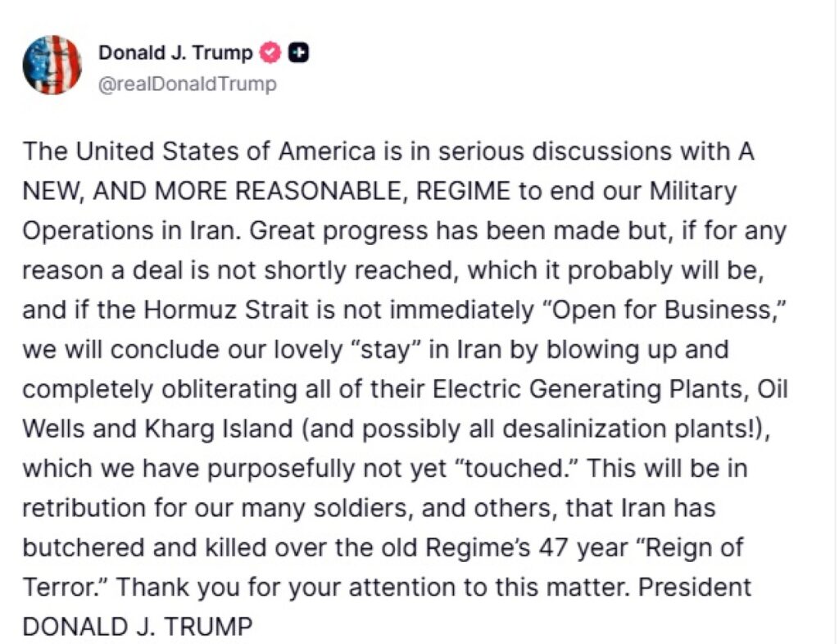Click the closing signature "DONALD J. TRUMP"
This screenshot has width=839, height=644.
138,627
